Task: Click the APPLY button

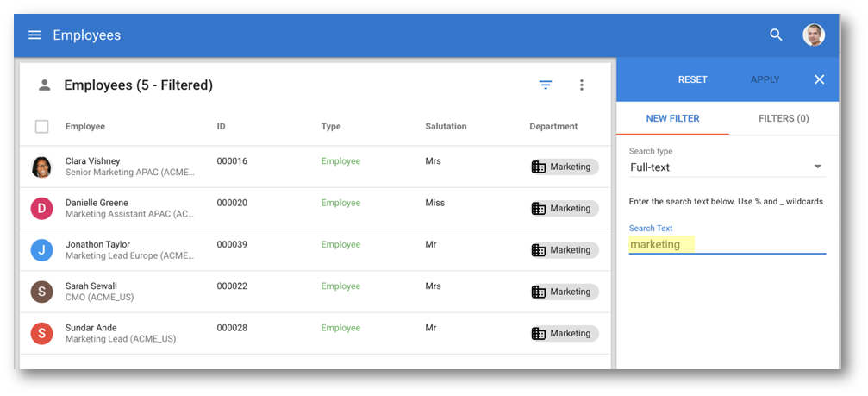Action: tap(765, 79)
